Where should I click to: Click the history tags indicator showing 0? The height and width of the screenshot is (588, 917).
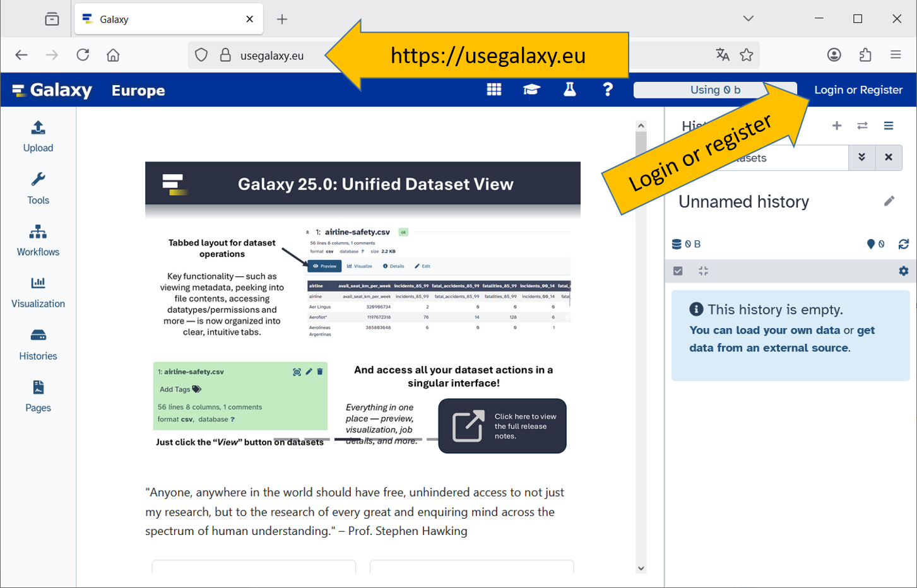pos(876,244)
